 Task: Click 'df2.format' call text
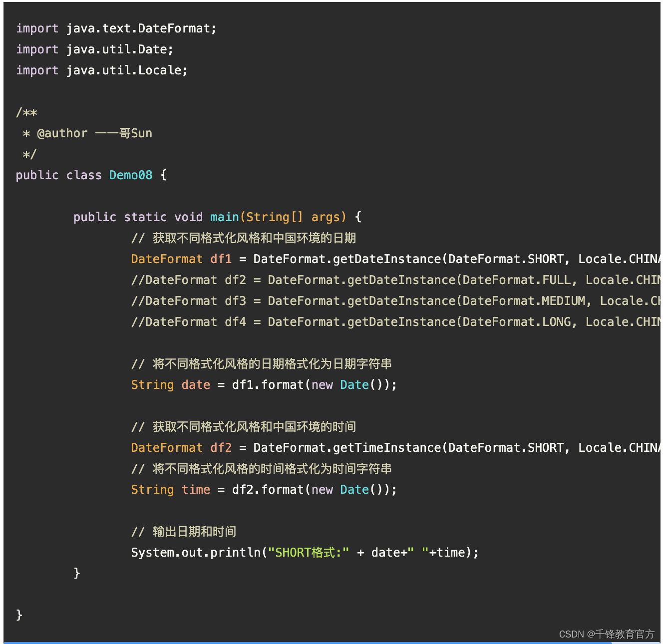[x=268, y=490]
